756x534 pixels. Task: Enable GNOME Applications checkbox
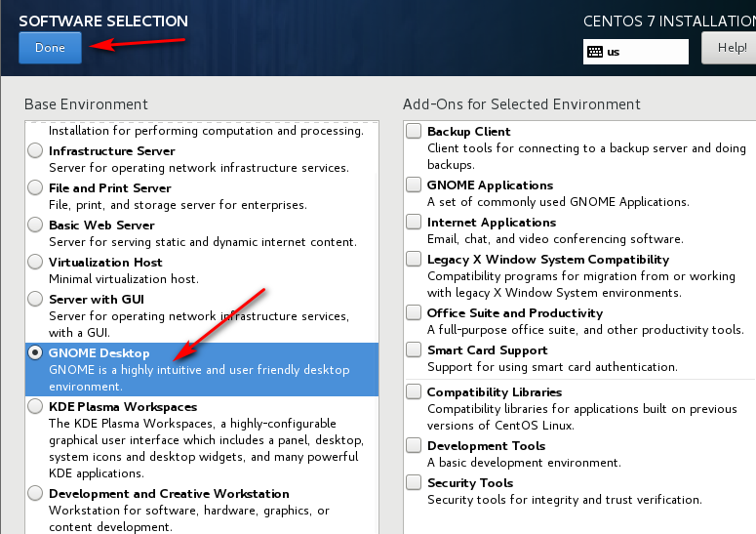point(414,185)
